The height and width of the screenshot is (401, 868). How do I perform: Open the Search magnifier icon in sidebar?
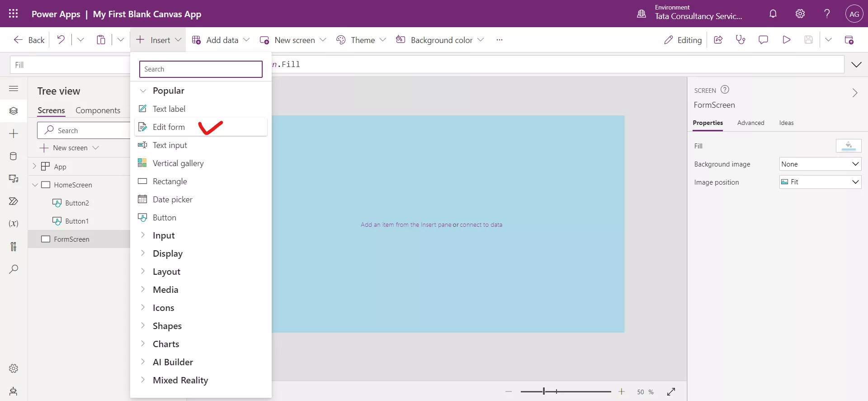(x=14, y=269)
